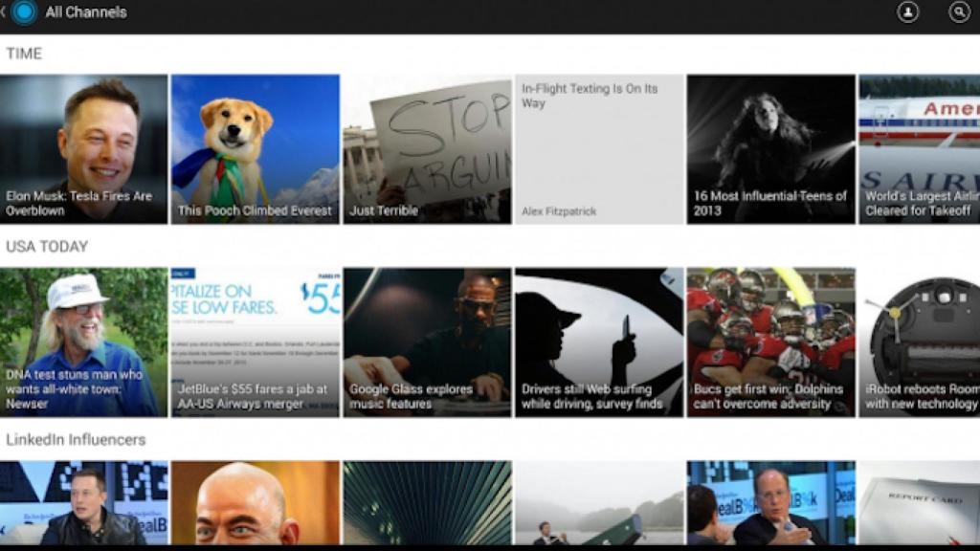
Task: Open the TIME channel header
Action: [25, 54]
